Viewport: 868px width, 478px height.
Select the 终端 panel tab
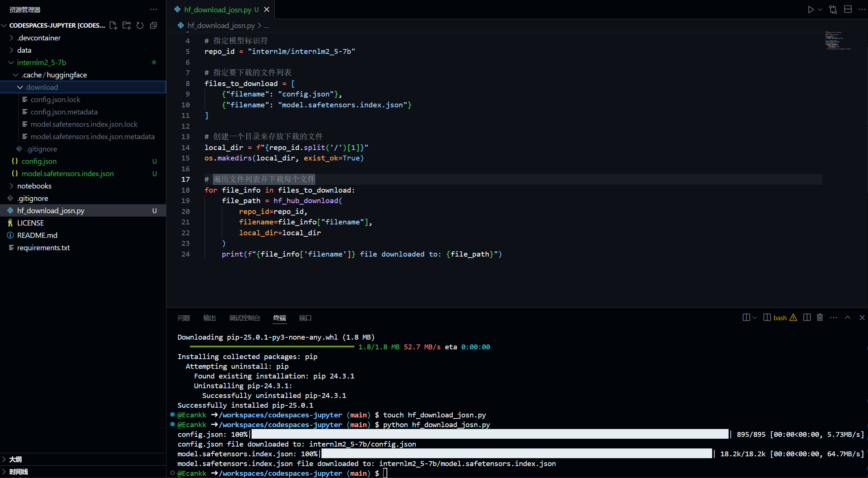tap(280, 318)
